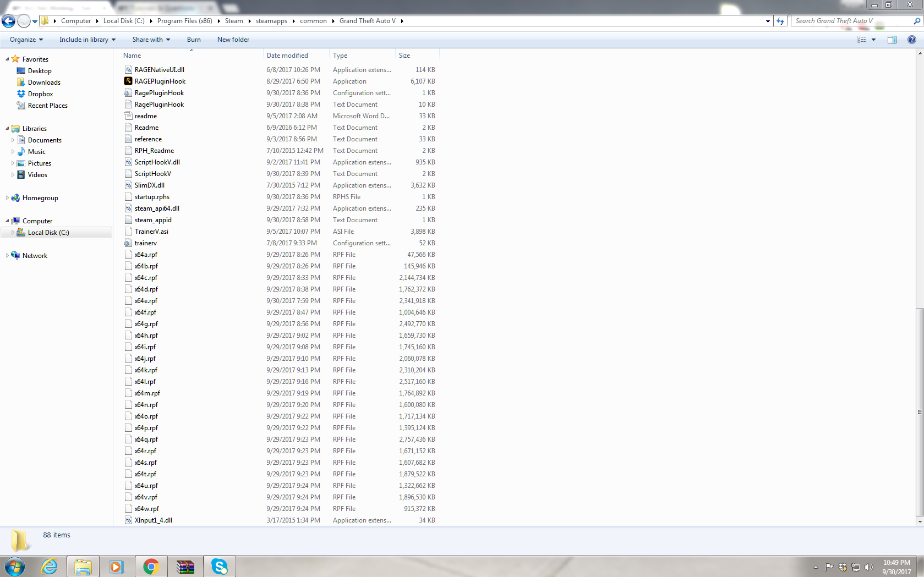Select the steam_api64.dll file name
This screenshot has width=924, height=577.
coord(157,208)
